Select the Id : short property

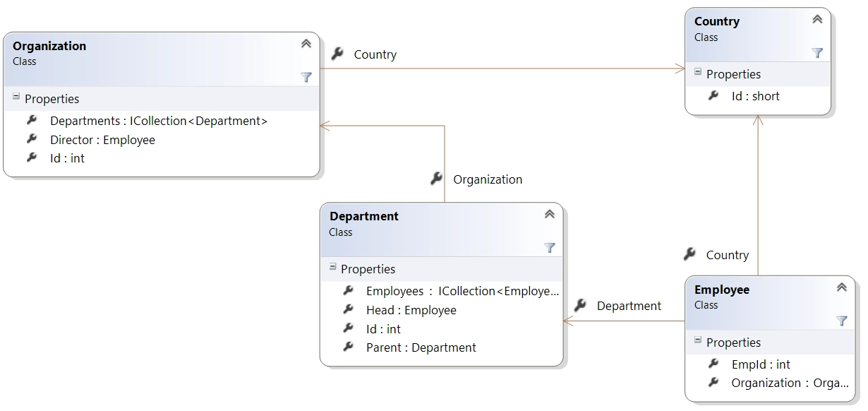(755, 96)
